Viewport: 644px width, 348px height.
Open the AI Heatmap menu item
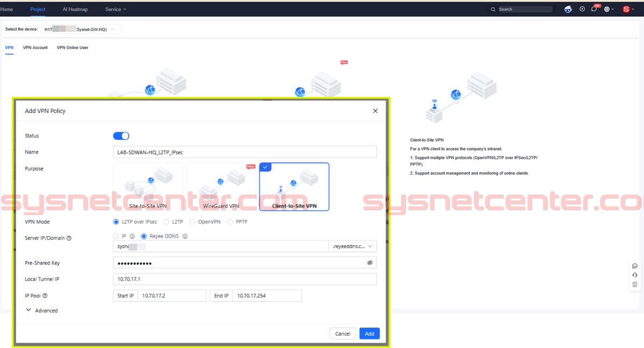[75, 9]
